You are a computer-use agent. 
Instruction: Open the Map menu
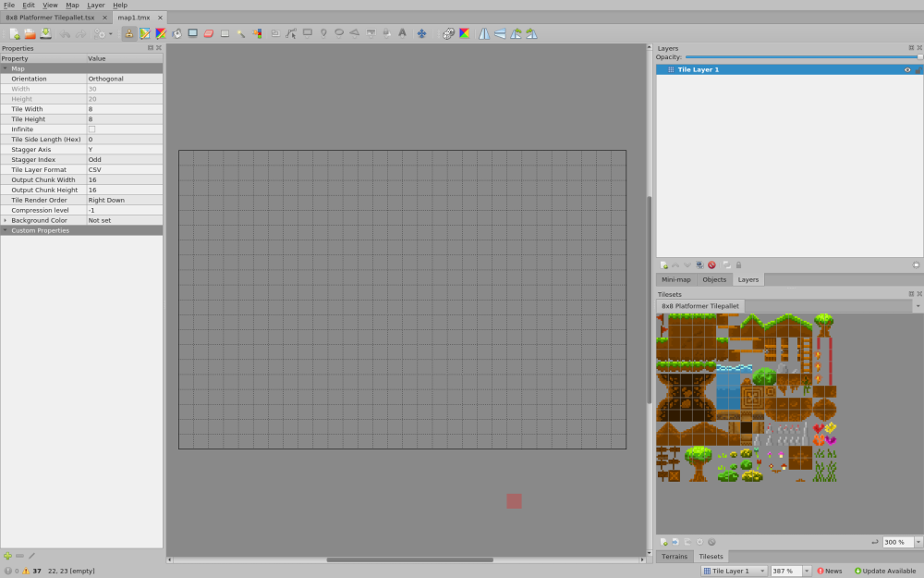point(72,5)
